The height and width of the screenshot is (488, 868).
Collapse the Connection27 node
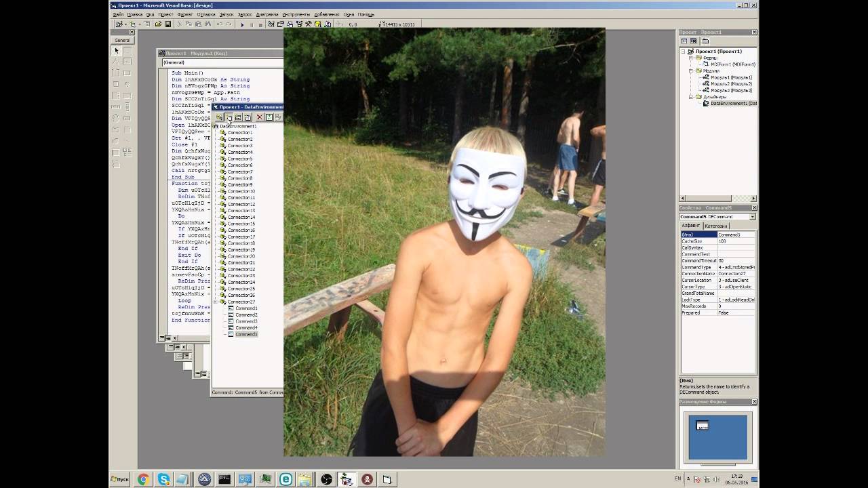tap(216, 302)
